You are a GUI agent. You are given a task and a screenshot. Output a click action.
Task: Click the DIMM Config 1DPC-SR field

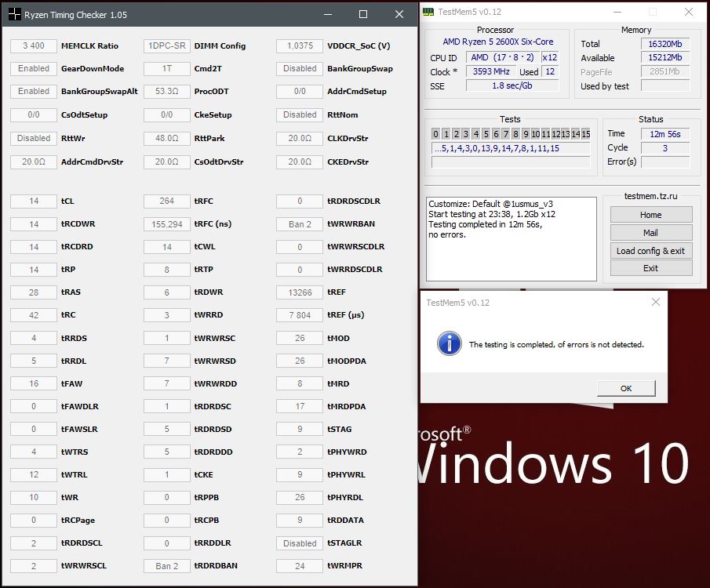pyautogui.click(x=166, y=45)
